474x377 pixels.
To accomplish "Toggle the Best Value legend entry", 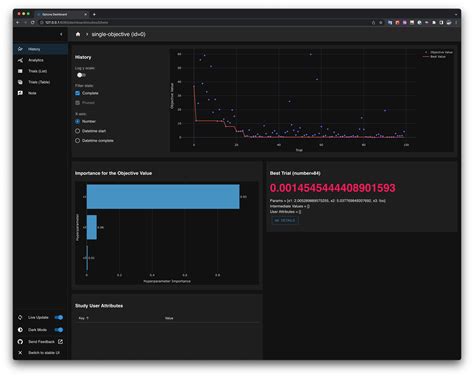I will tap(434, 57).
